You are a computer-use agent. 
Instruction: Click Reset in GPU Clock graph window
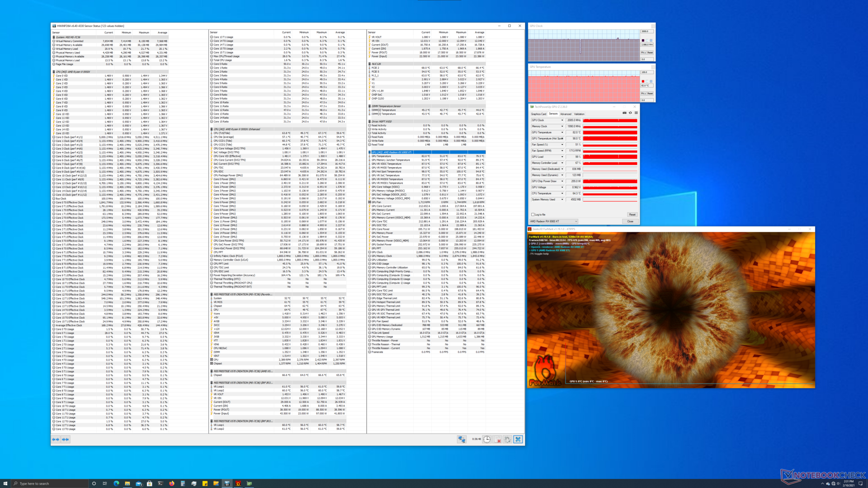(650, 52)
